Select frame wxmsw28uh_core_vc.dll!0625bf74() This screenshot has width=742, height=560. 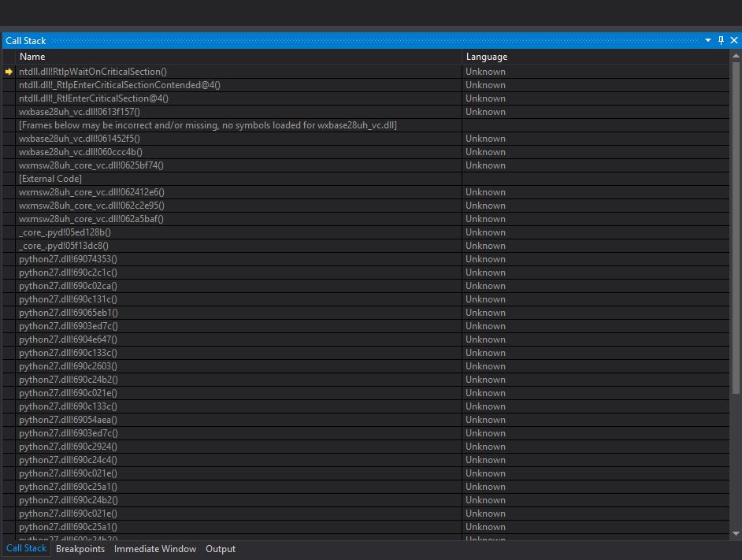click(91, 165)
